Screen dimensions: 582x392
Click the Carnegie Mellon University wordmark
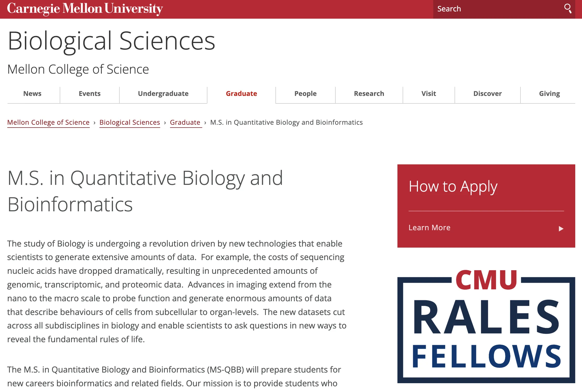(85, 9)
